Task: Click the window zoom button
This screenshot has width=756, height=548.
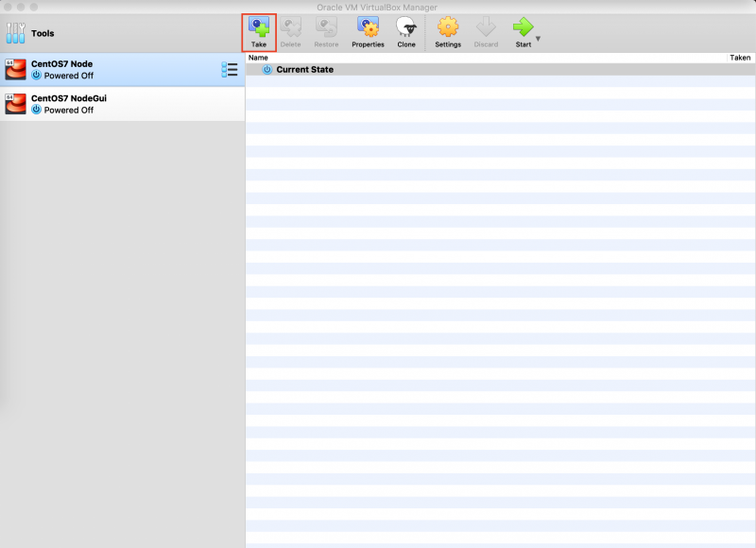Action: [33, 7]
